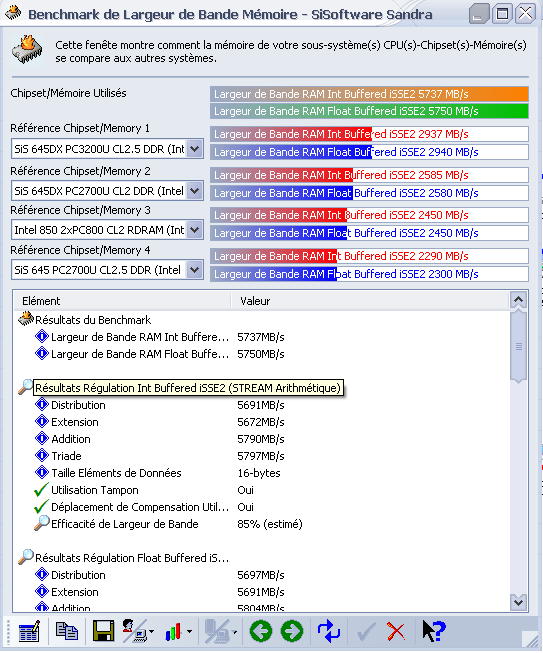Click the flaming memory chip header icon
The height and width of the screenshot is (653, 543).
tap(27, 50)
